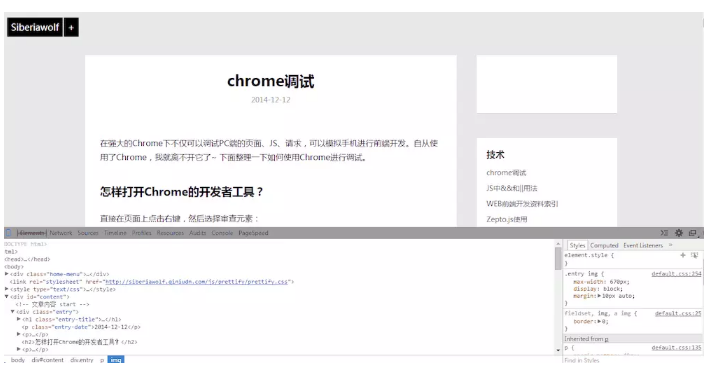The height and width of the screenshot is (387, 713).
Task: Collapse the div class entry node
Action: click(13, 312)
